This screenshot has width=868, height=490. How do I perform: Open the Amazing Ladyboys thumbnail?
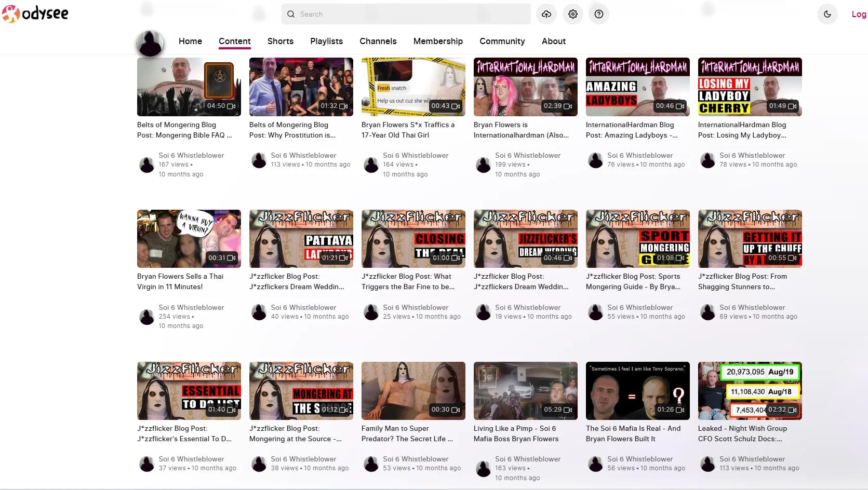click(x=638, y=87)
